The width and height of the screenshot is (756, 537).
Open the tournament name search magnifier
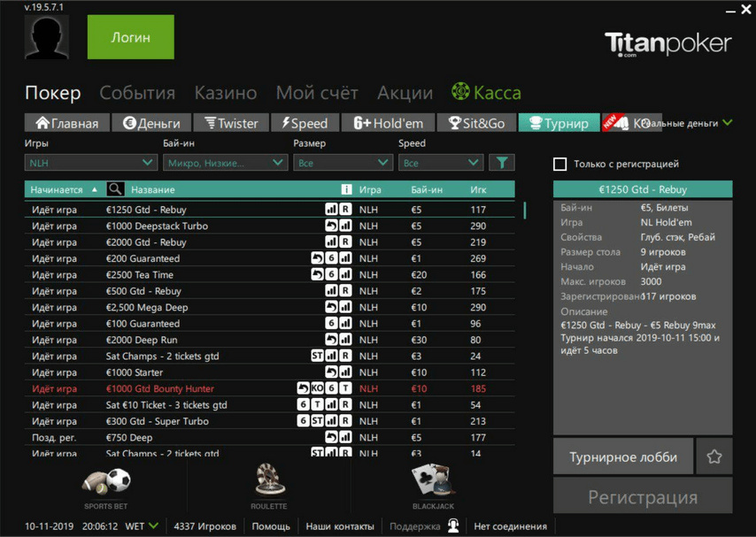click(115, 189)
